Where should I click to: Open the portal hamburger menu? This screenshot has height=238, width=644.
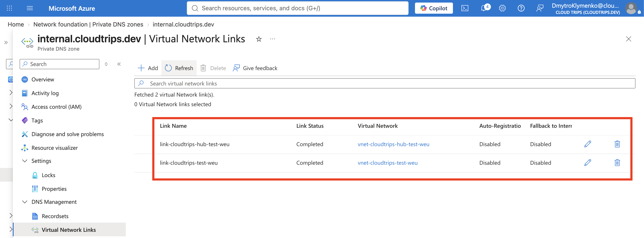30,8
